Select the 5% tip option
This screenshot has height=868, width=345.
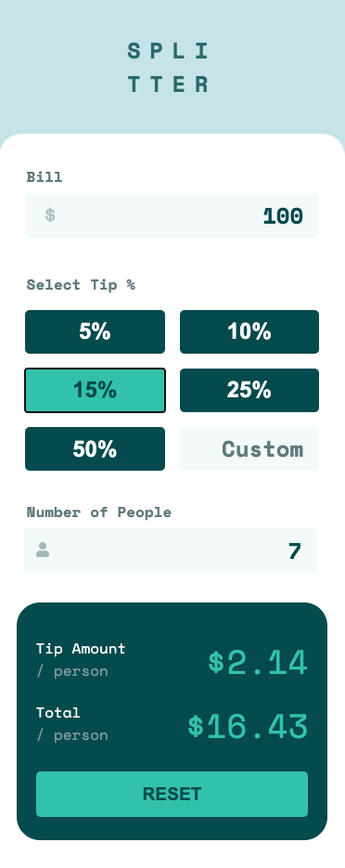click(96, 331)
